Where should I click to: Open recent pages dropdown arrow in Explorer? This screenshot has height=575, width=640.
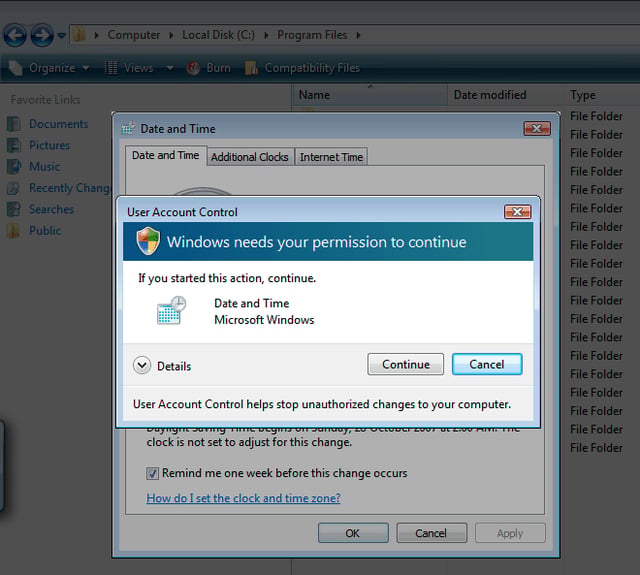coord(61,36)
